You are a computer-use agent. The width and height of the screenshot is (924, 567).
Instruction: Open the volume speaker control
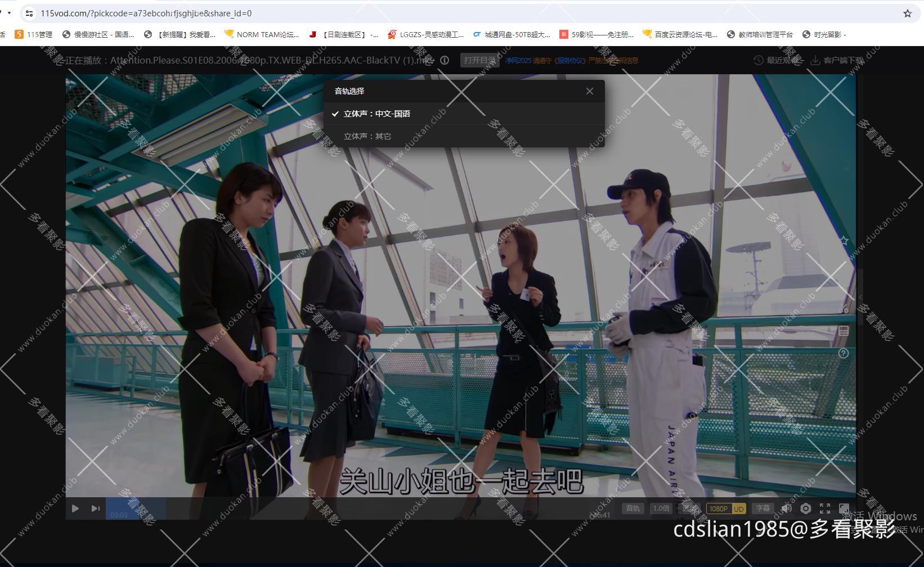coord(786,508)
